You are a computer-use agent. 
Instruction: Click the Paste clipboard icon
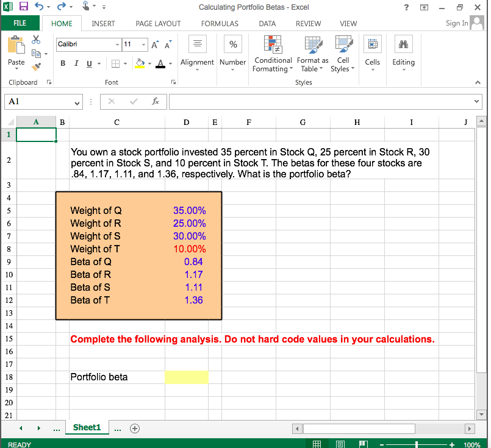click(16, 45)
